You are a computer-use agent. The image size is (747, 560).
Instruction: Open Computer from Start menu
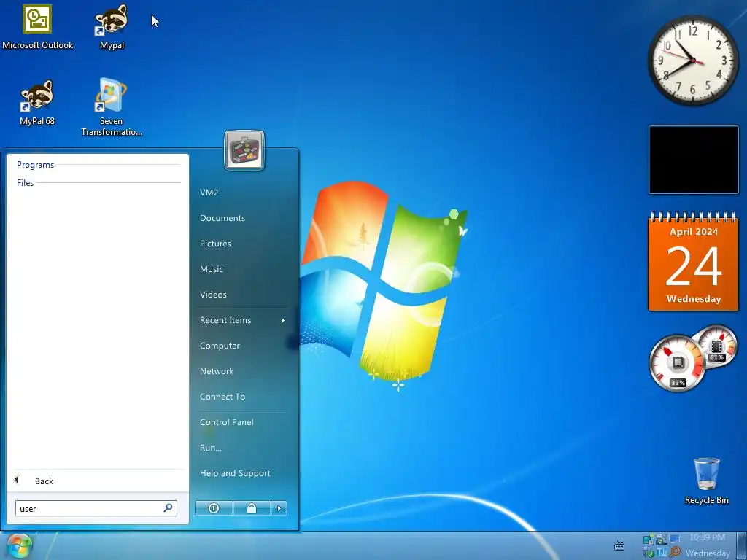pyautogui.click(x=220, y=346)
